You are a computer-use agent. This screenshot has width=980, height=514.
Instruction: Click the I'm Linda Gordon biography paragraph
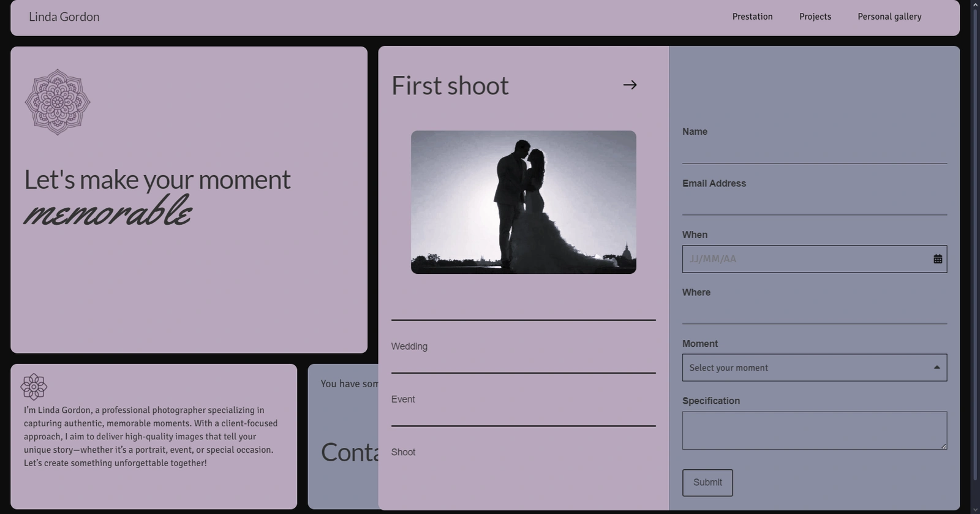tap(151, 436)
